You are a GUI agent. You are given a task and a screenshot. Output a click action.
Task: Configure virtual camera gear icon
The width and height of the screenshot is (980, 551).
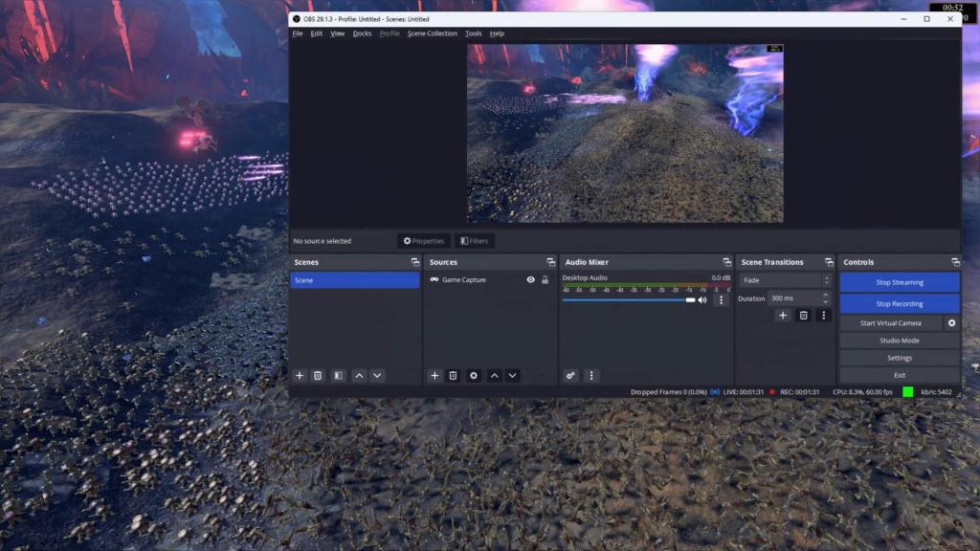pos(951,323)
